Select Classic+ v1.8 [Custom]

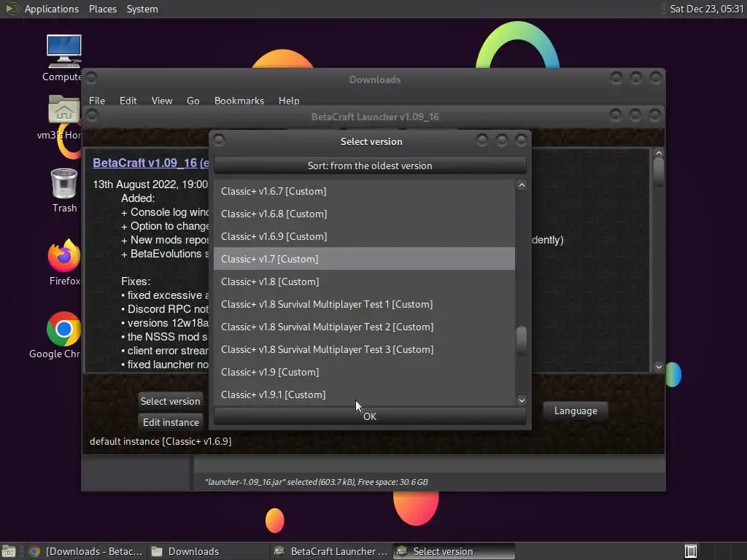point(365,281)
